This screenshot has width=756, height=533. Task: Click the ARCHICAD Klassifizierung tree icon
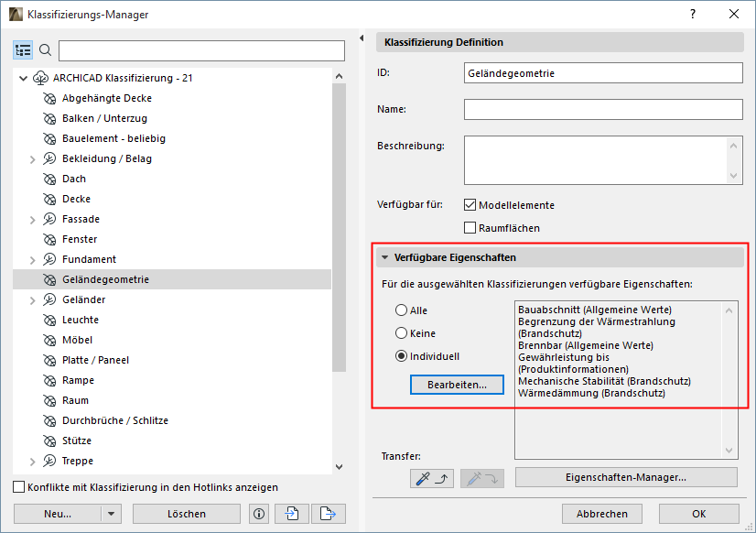point(40,78)
